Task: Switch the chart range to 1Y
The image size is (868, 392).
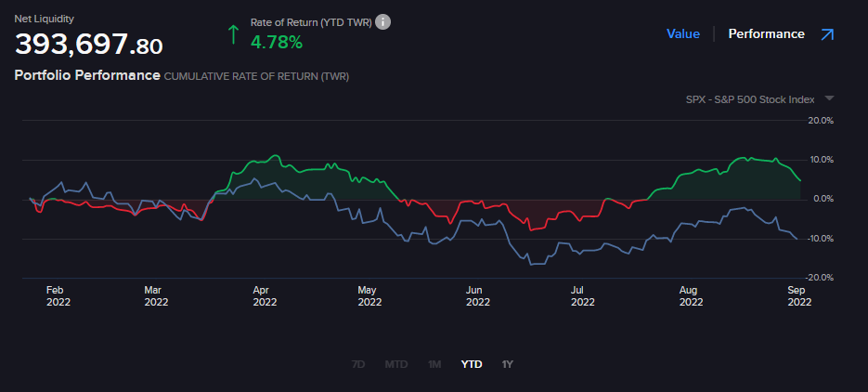Action: 507,364
